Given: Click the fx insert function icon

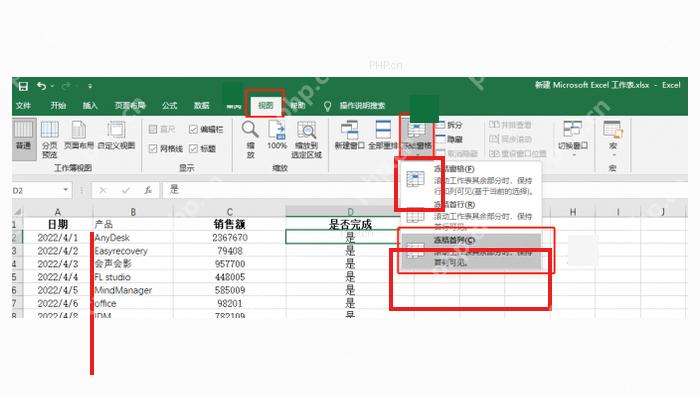Looking at the screenshot, I should tap(148, 191).
